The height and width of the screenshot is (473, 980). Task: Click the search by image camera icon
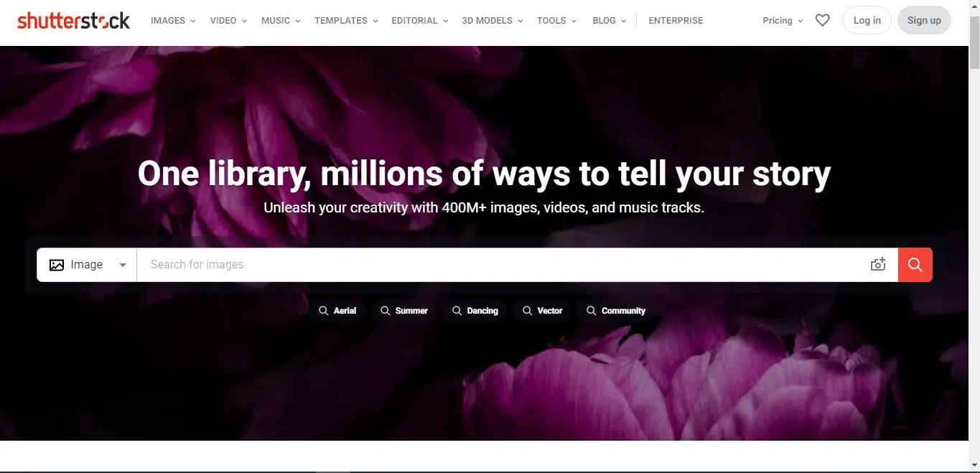click(x=878, y=265)
